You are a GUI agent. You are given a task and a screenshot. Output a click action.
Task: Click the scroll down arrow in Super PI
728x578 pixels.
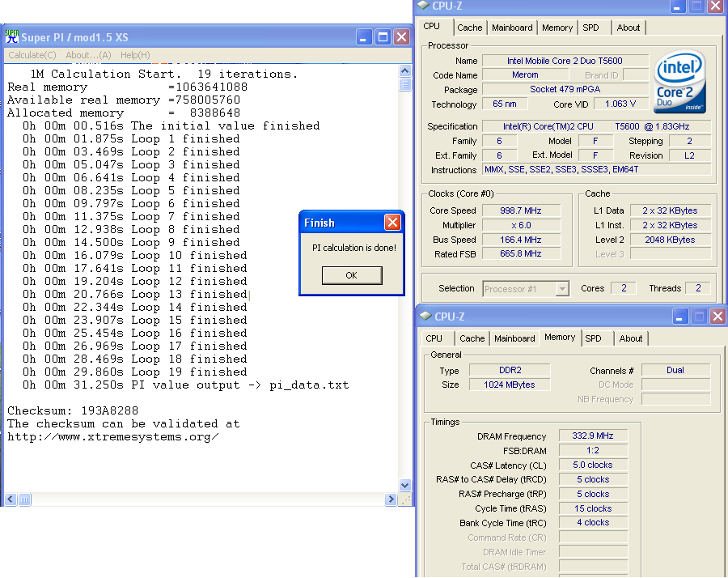pos(405,485)
